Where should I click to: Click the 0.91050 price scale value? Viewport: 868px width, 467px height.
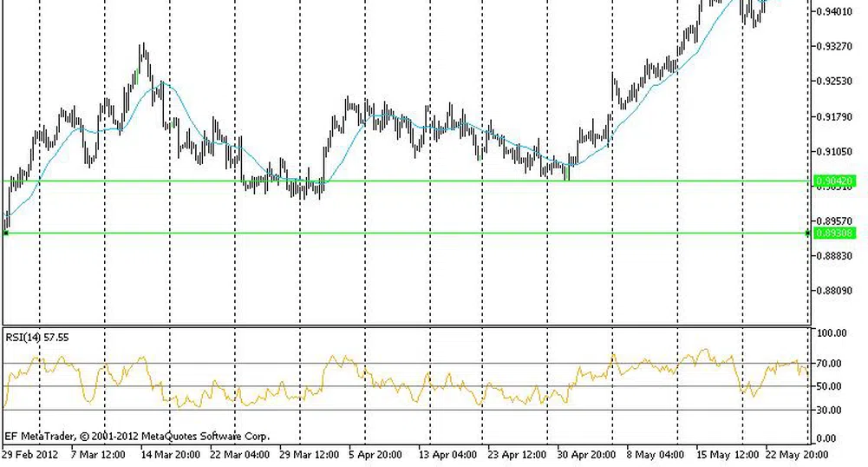pyautogui.click(x=834, y=152)
